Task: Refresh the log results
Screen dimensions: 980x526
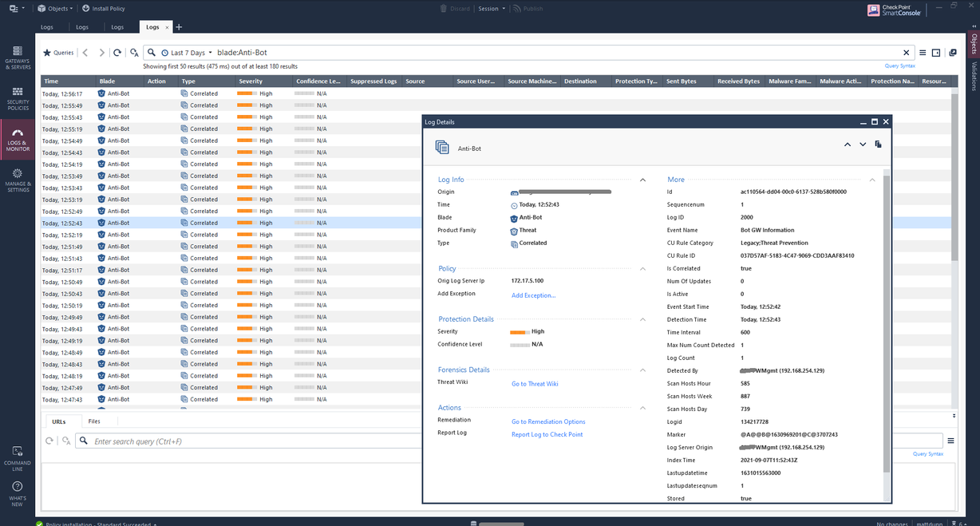Action: tap(117, 53)
